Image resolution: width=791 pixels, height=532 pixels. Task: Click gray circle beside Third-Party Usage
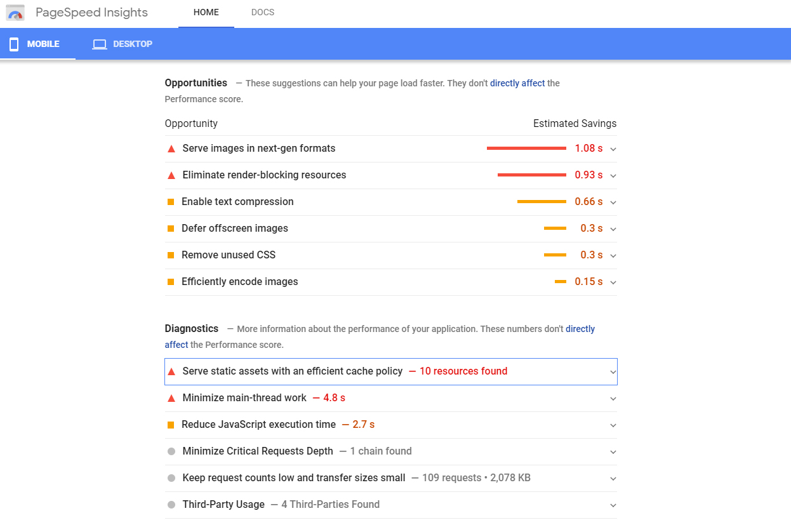(171, 505)
